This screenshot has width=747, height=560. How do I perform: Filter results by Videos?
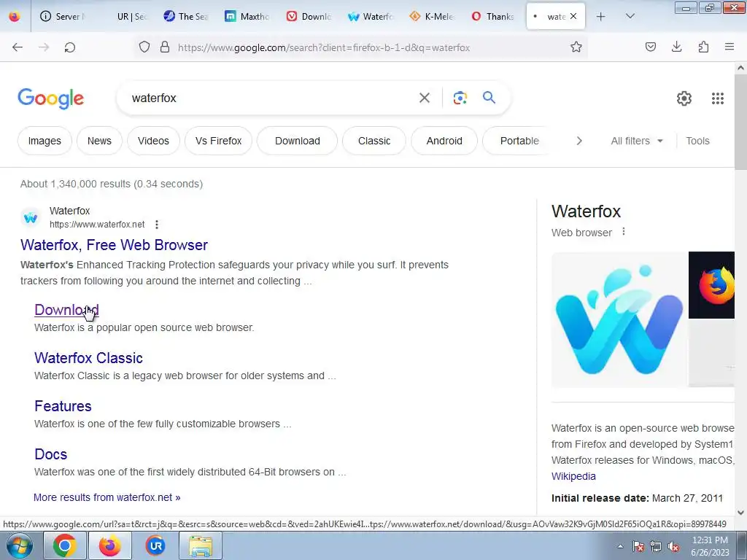click(x=153, y=141)
